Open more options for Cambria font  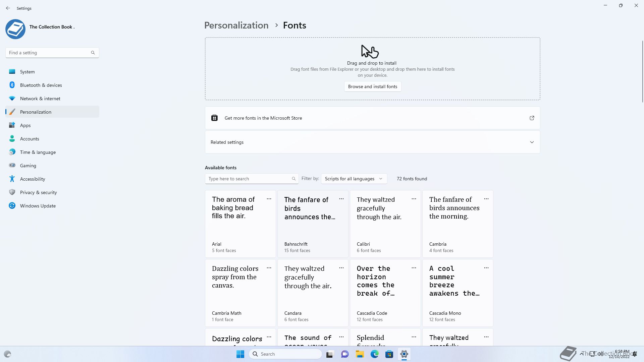coord(486,199)
